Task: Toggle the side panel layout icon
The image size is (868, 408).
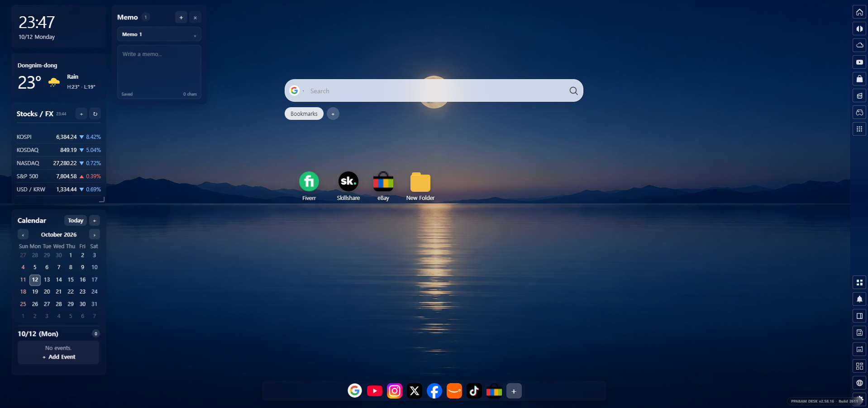Action: (859, 316)
